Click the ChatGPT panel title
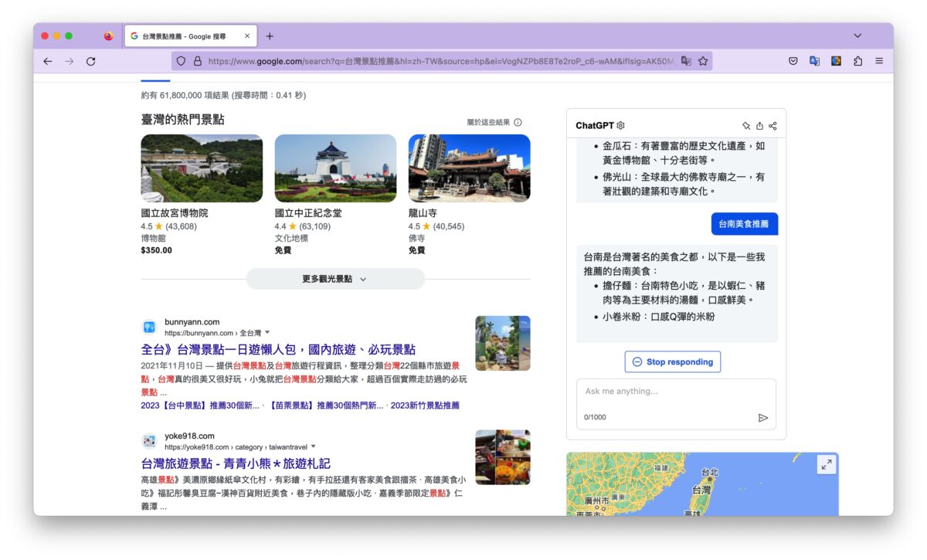 click(595, 126)
